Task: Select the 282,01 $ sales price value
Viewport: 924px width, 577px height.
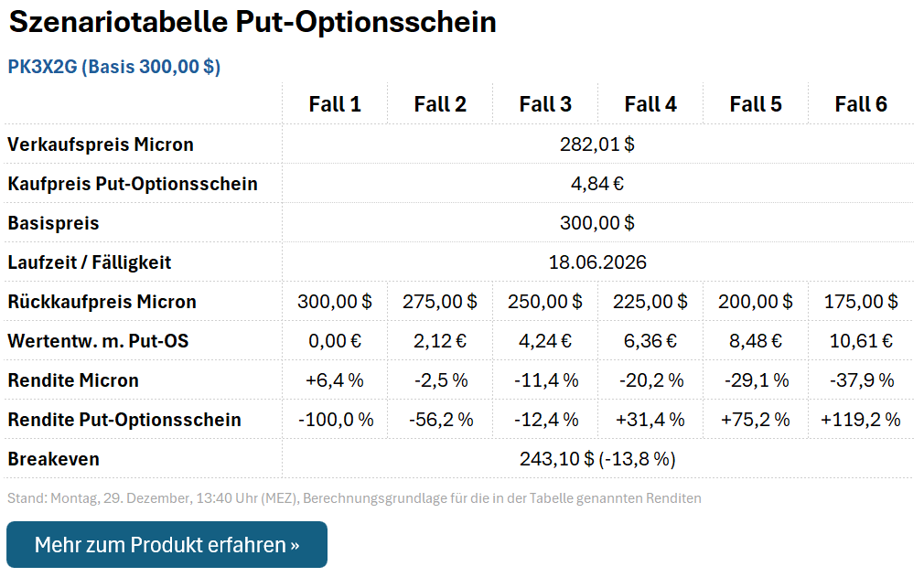Action: click(x=599, y=144)
